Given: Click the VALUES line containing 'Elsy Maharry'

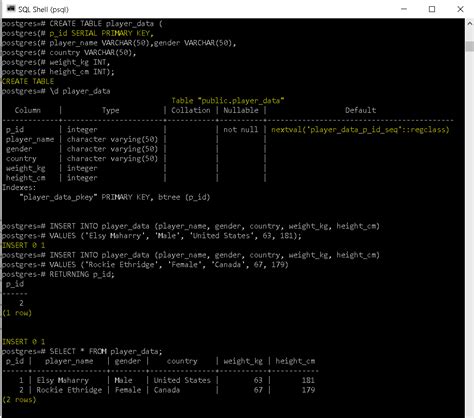Looking at the screenshot, I should coord(176,236).
